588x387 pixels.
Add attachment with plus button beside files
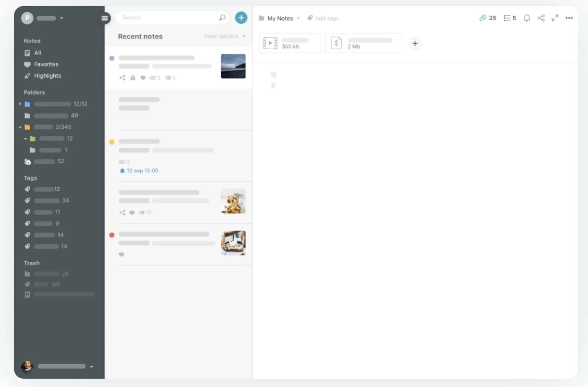[415, 44]
